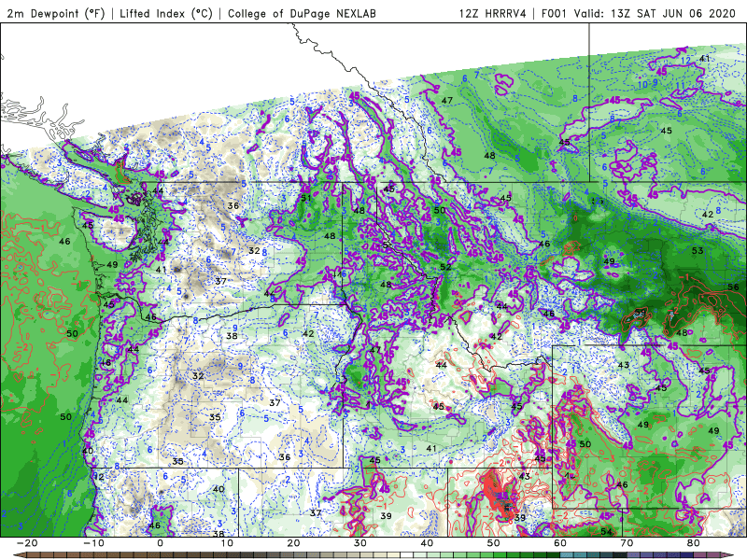The width and height of the screenshot is (747, 560).
Task: Click the '20' colorbar scale label
Action: click(x=293, y=543)
